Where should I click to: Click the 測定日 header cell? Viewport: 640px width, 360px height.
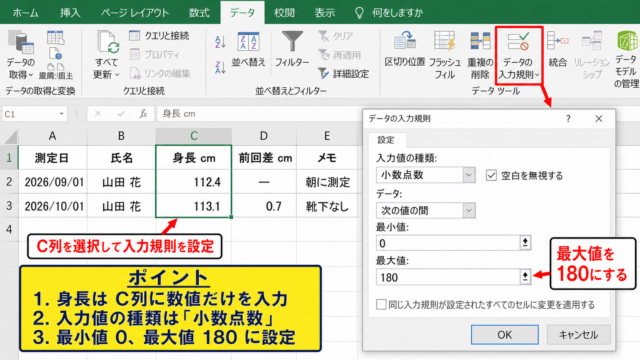pyautogui.click(x=53, y=158)
